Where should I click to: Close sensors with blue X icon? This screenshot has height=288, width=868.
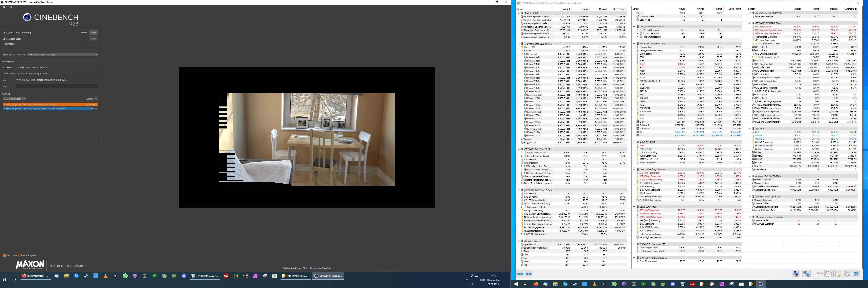coord(856,274)
